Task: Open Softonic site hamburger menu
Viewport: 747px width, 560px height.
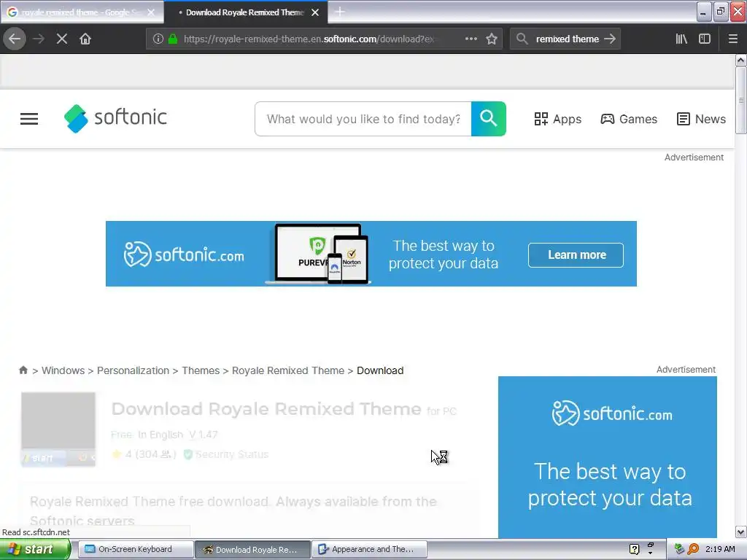Action: point(29,119)
